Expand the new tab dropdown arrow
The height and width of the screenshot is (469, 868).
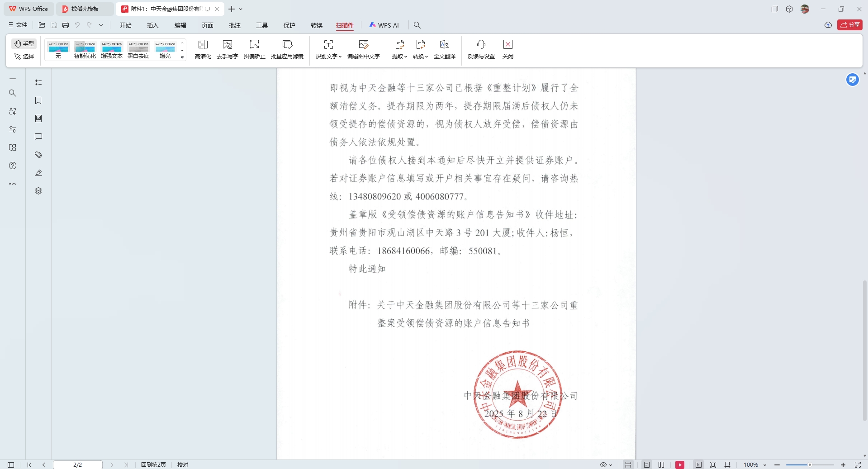[x=241, y=9]
